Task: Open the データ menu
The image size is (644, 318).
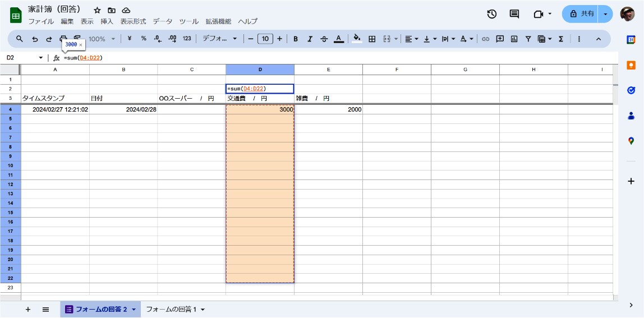Action: pos(163,21)
